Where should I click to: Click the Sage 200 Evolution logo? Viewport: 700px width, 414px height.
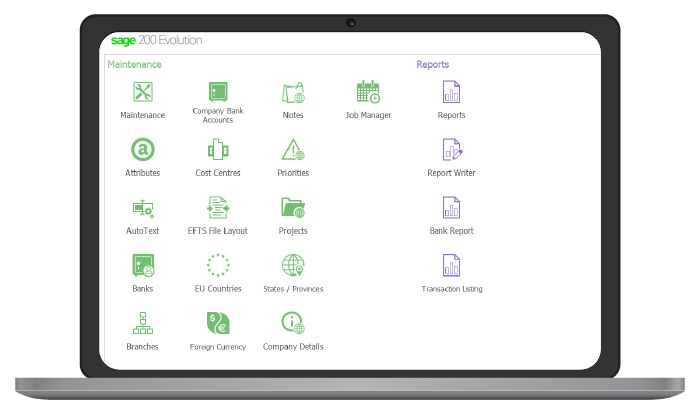coord(157,40)
